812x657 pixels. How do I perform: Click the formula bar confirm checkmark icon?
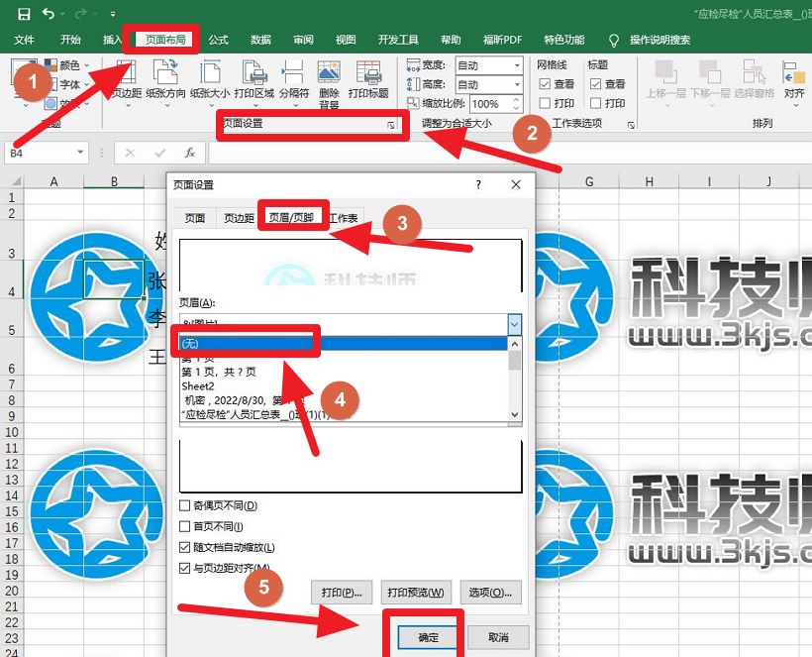coord(160,153)
